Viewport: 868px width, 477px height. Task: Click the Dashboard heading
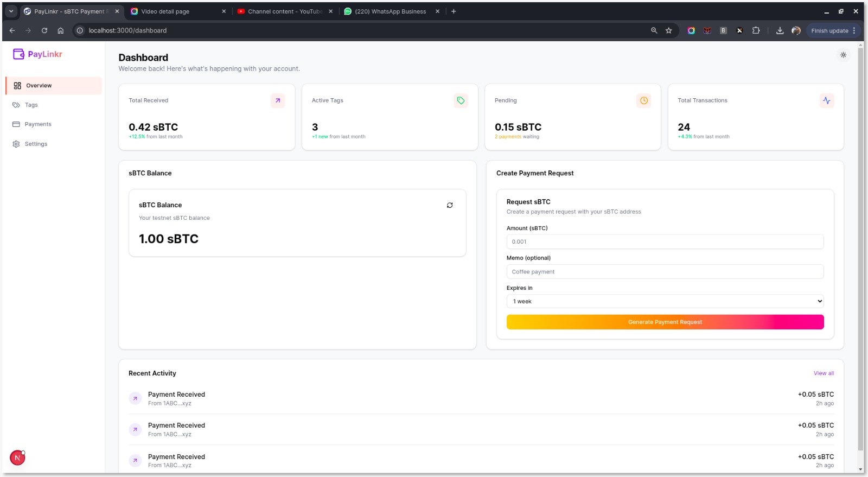[143, 58]
